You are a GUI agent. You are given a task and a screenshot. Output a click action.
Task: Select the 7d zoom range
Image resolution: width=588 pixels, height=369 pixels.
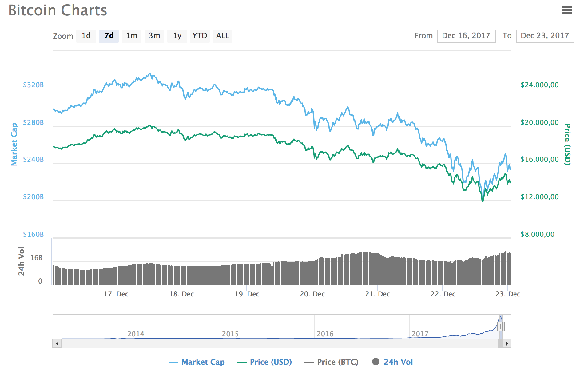coord(109,36)
